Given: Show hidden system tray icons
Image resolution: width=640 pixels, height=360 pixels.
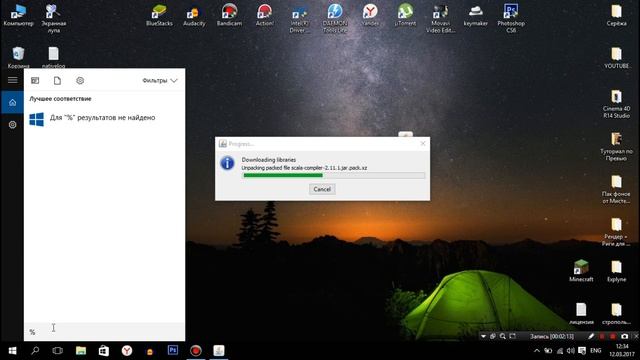Looking at the screenshot, I should point(537,351).
